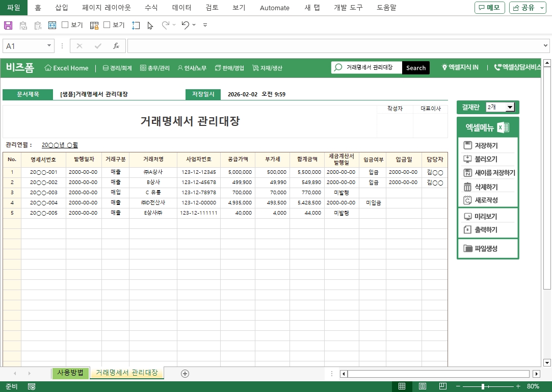The image size is (552, 392).
Task: Open the 수식 ribbon tab
Action: point(151,8)
